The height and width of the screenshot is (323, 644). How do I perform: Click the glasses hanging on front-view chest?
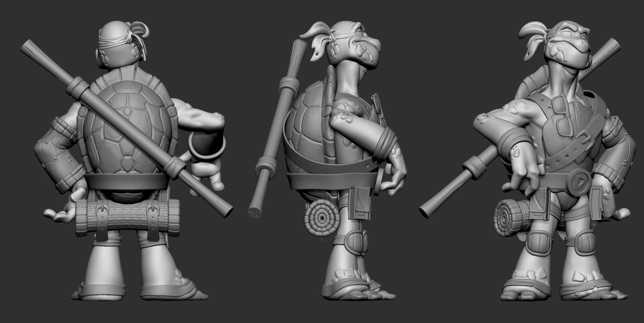pyautogui.click(x=562, y=116)
